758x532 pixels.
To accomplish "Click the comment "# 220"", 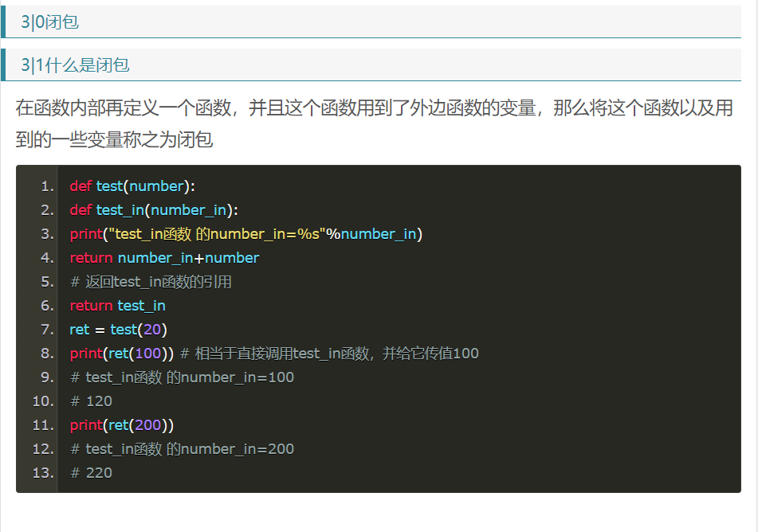I will (91, 472).
